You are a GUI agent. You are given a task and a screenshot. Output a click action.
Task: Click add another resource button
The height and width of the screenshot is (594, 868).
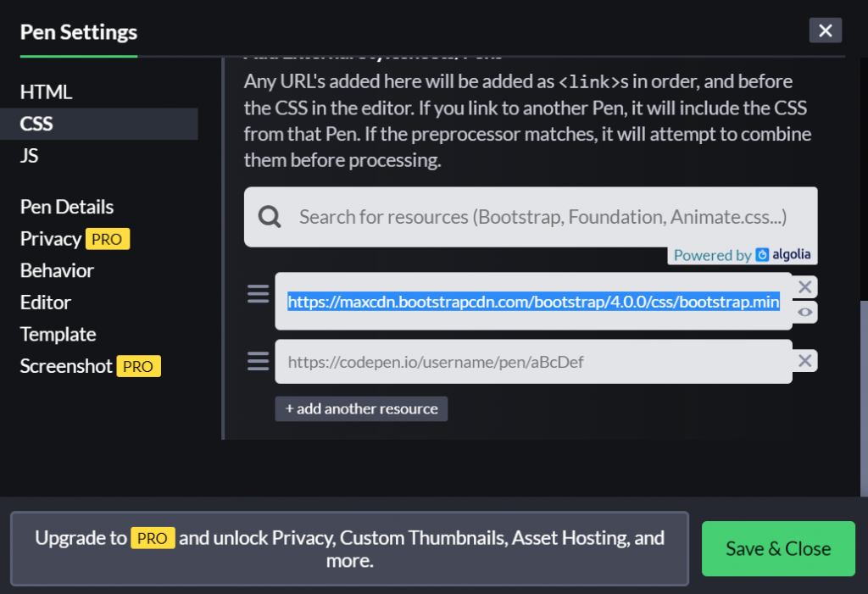pos(361,408)
